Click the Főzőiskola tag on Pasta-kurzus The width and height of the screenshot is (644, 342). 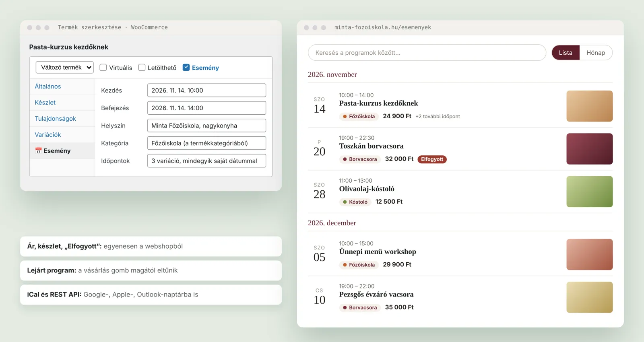click(359, 116)
